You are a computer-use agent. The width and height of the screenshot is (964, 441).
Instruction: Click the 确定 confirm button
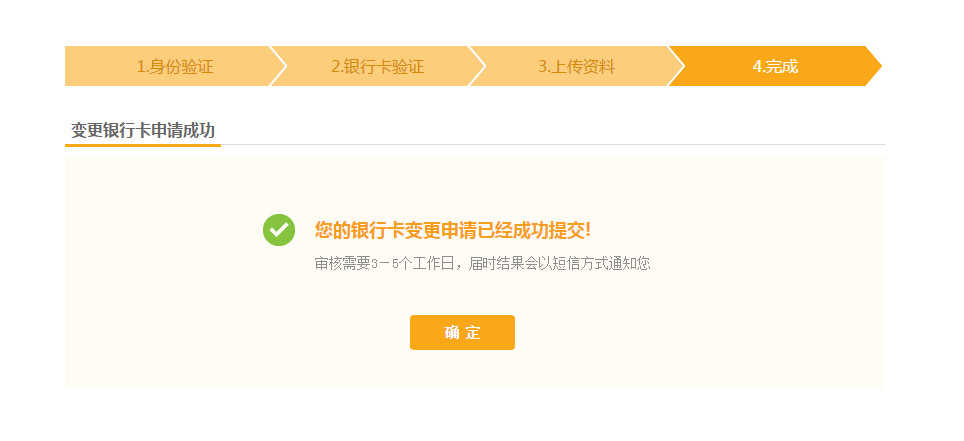(462, 333)
